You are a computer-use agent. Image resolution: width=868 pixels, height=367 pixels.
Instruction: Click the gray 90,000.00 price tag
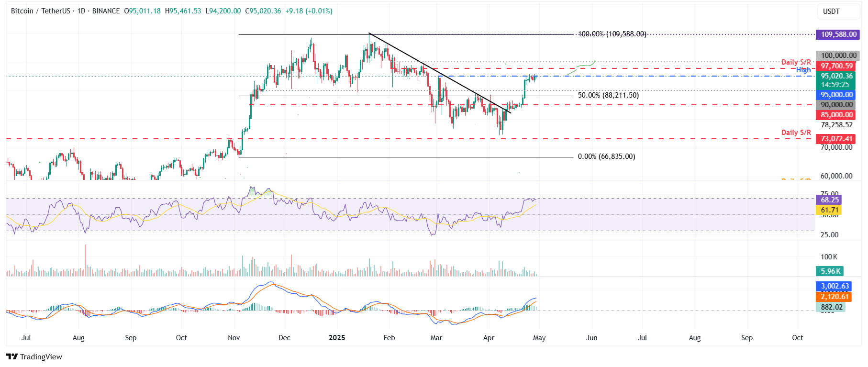[x=836, y=105]
